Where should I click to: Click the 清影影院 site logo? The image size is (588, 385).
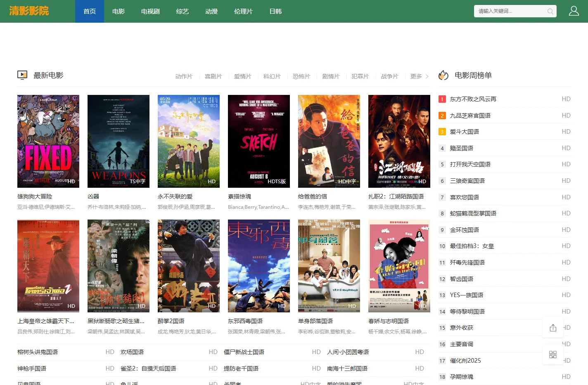[29, 11]
